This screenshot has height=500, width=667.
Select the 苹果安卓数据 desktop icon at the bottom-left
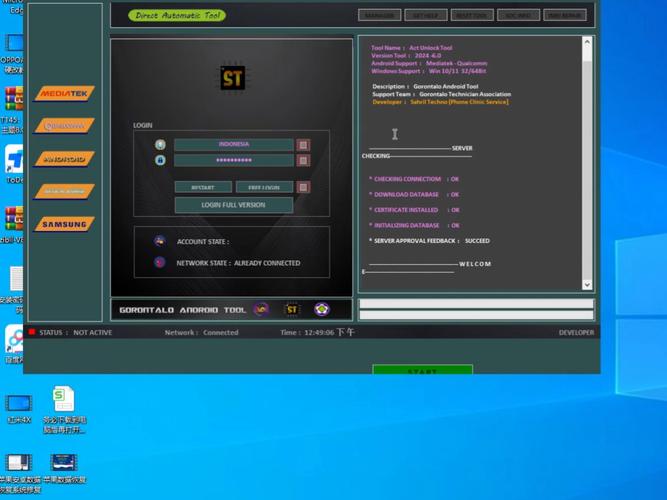point(19,473)
